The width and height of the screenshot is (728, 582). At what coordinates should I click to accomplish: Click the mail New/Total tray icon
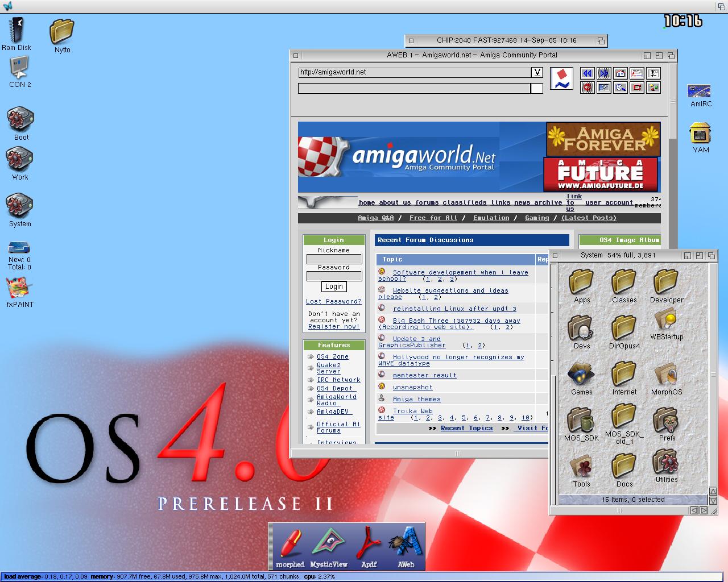coord(19,256)
